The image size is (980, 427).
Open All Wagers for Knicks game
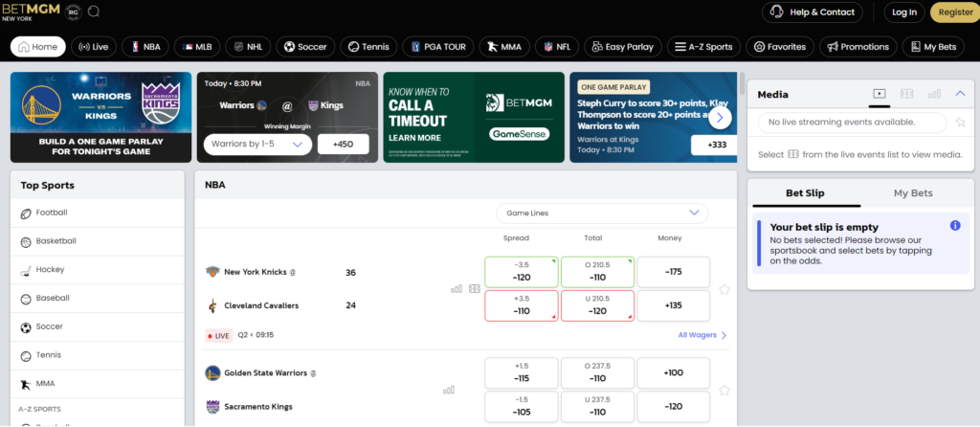[x=702, y=335]
